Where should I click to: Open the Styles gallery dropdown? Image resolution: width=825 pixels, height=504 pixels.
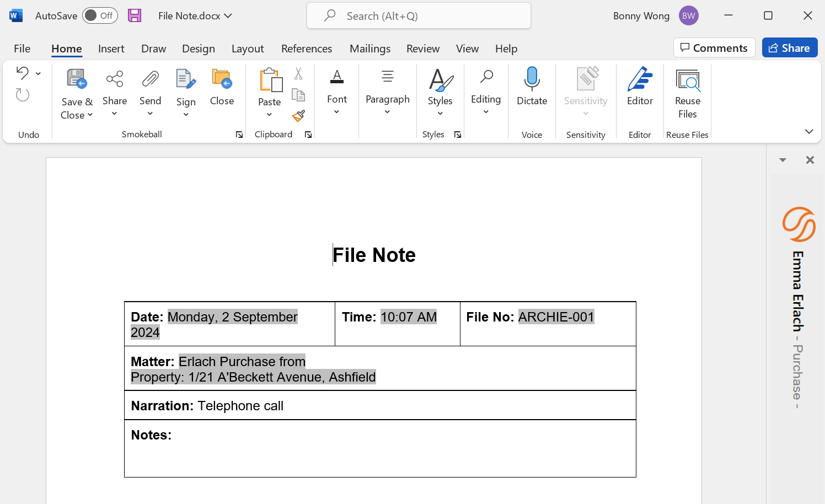[440, 114]
